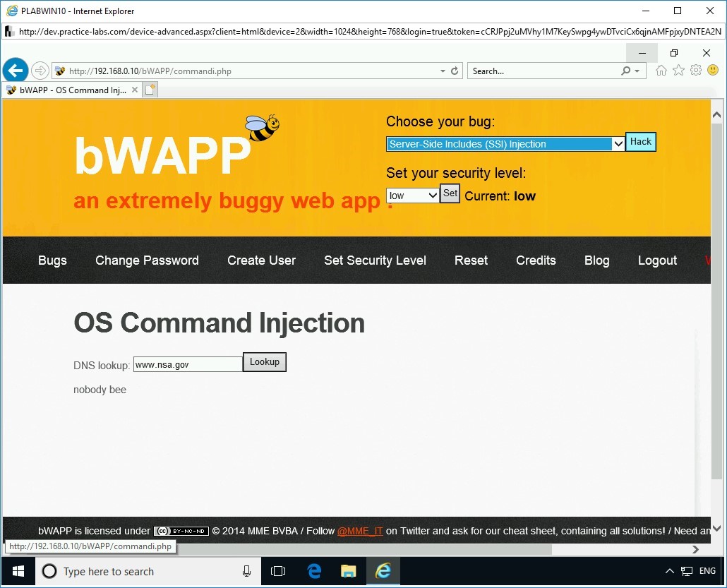This screenshot has width=727, height=588.
Task: Open the Change Password page
Action: (x=147, y=260)
